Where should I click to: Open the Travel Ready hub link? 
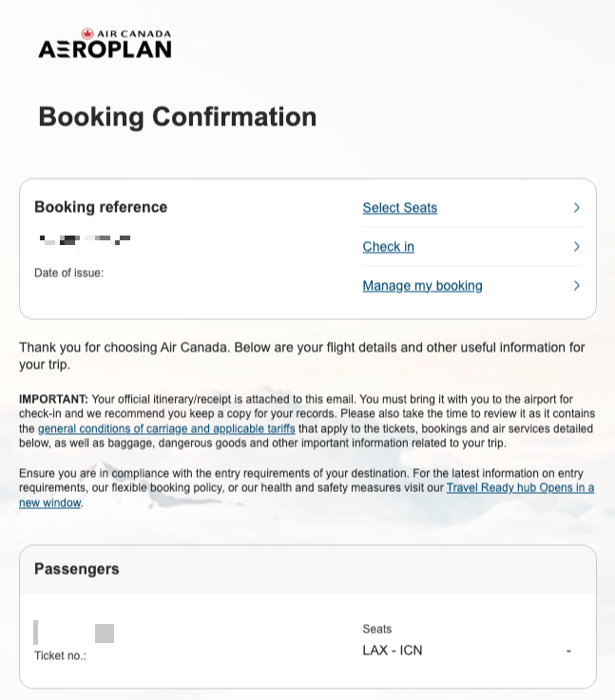pos(520,488)
